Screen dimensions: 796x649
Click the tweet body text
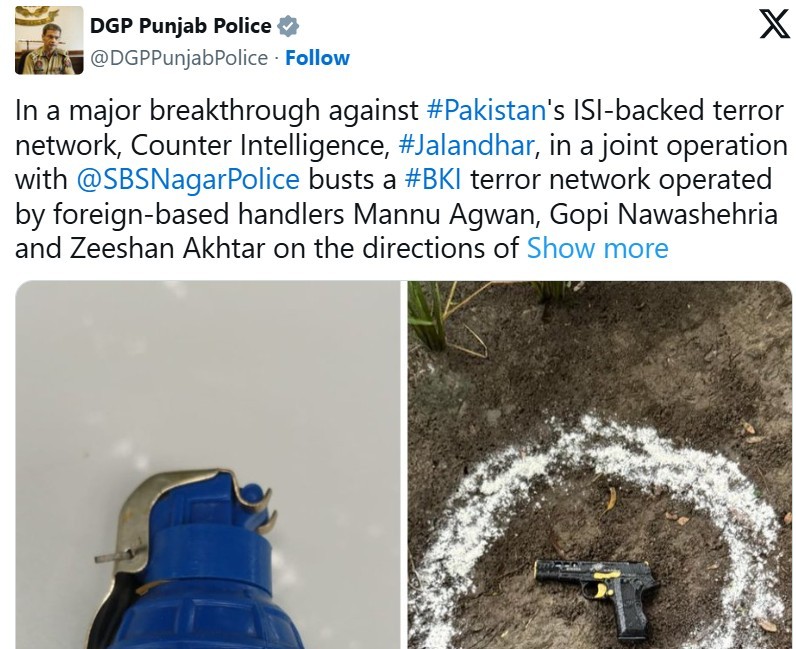pos(401,179)
